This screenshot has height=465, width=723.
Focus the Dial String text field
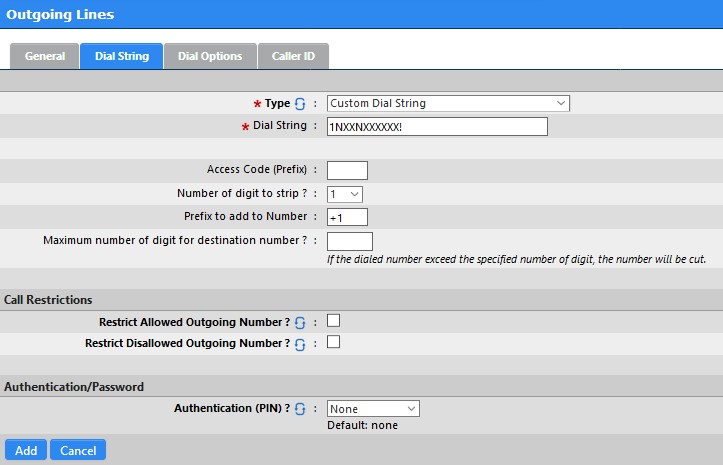click(x=437, y=126)
